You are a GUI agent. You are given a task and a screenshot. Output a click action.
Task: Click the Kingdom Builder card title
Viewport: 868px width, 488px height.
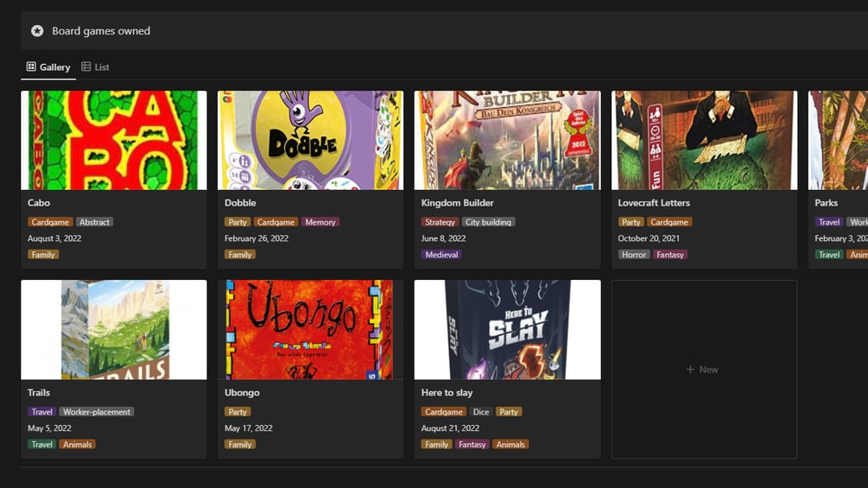pyautogui.click(x=457, y=203)
